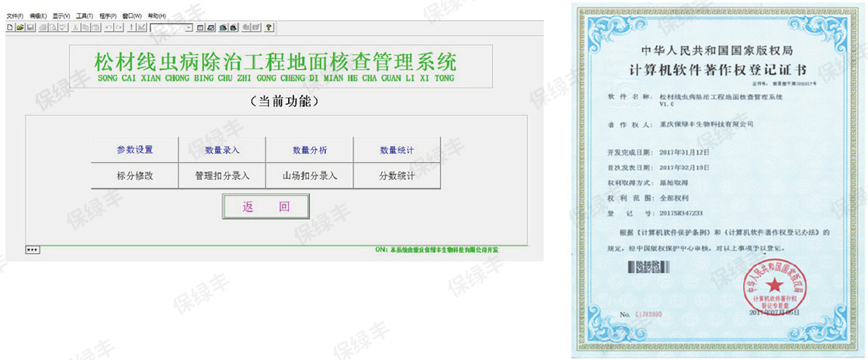Viewport: 868px width, 360px height.
Task: Click the Print Preview toolbar icon
Action: pos(54,27)
